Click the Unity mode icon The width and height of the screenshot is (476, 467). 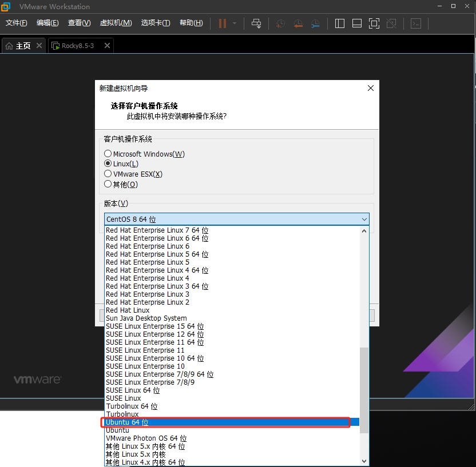[391, 23]
